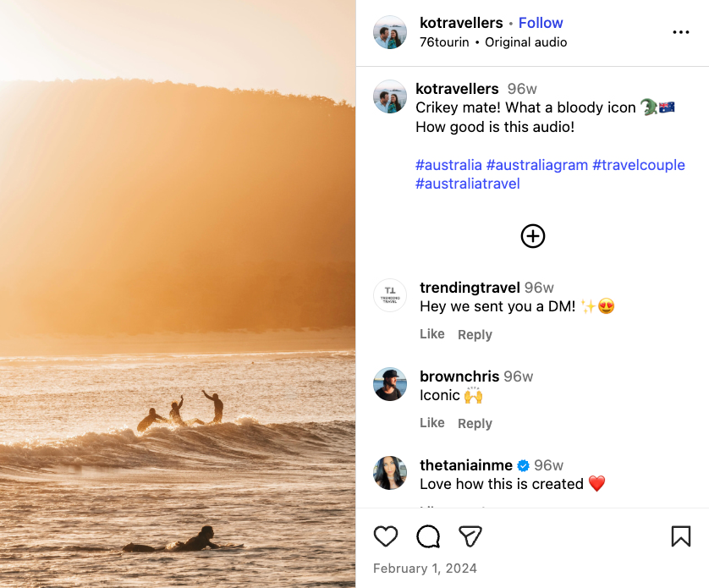This screenshot has width=709, height=588.
Task: Click thetaniainme's verified badge
Action: point(523,464)
